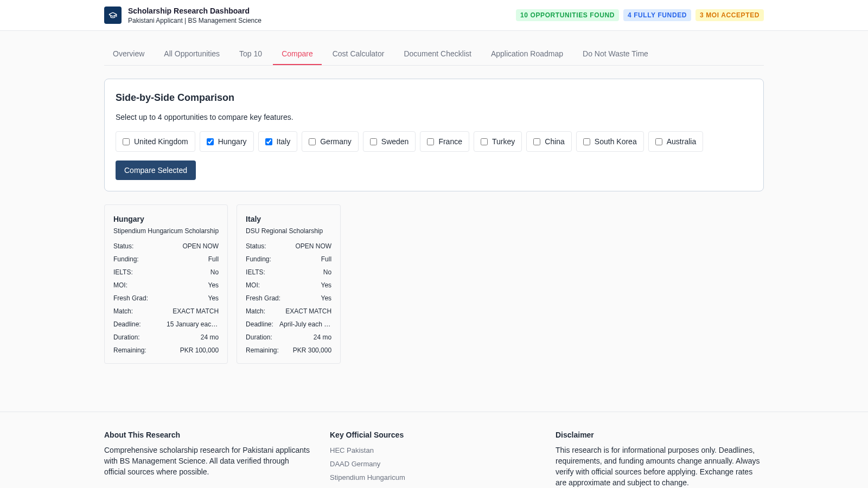The height and width of the screenshot is (488, 868).
Task: Click the Key Official Sources heading
Action: click(x=367, y=435)
